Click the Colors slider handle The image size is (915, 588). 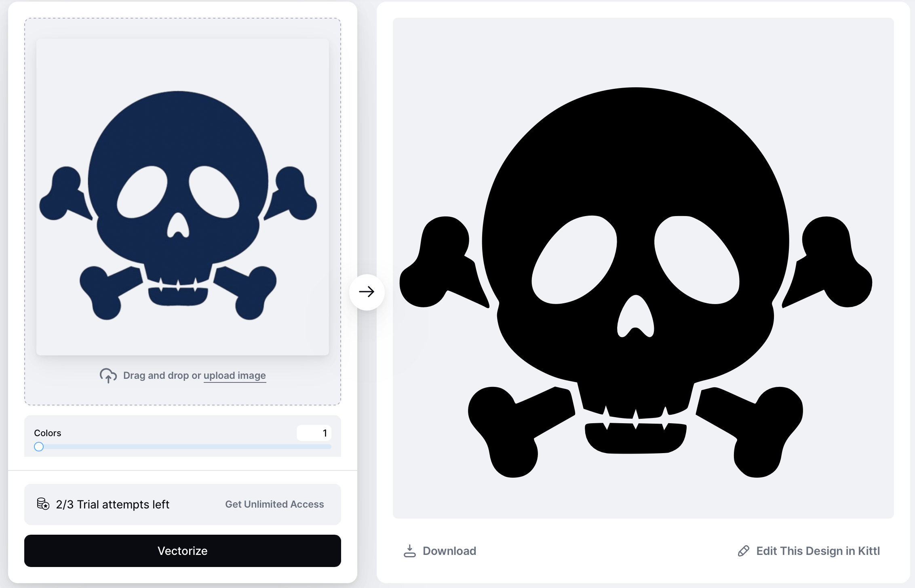tap(39, 447)
